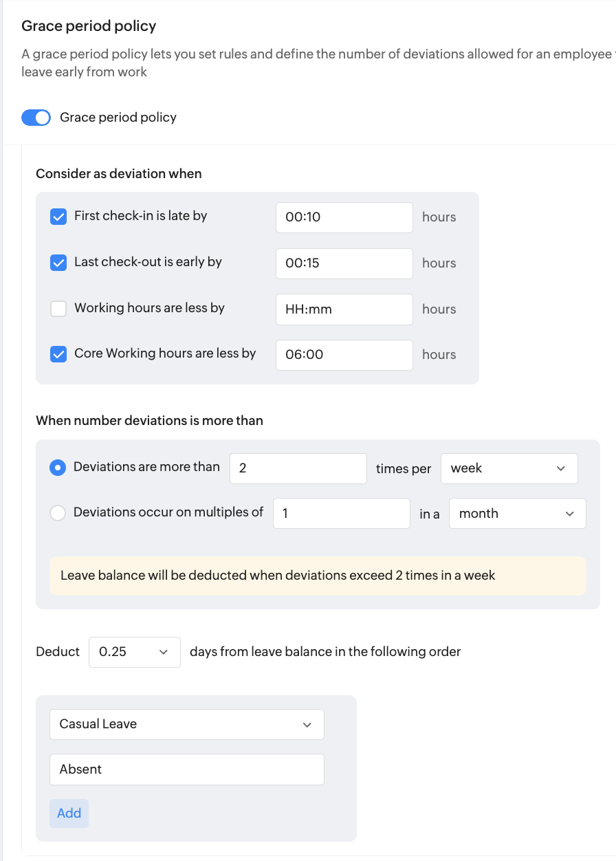Open the week period dropdown

509,468
